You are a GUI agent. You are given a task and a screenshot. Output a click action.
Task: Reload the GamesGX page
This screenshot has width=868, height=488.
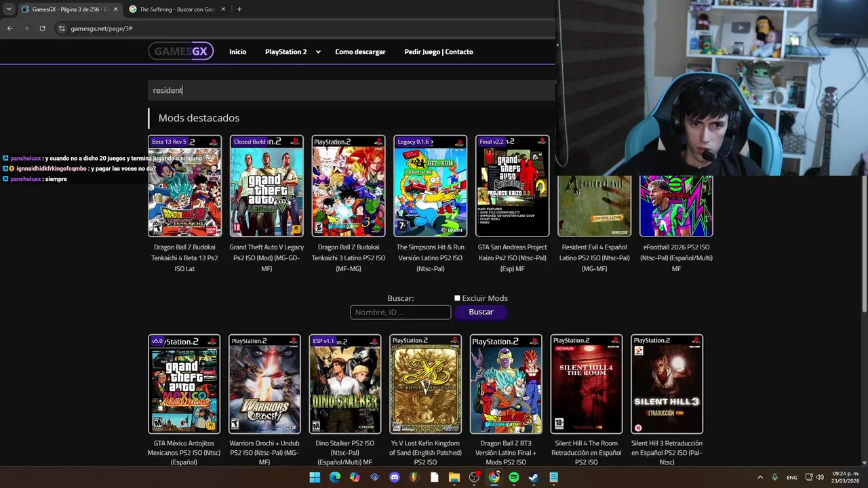click(43, 28)
